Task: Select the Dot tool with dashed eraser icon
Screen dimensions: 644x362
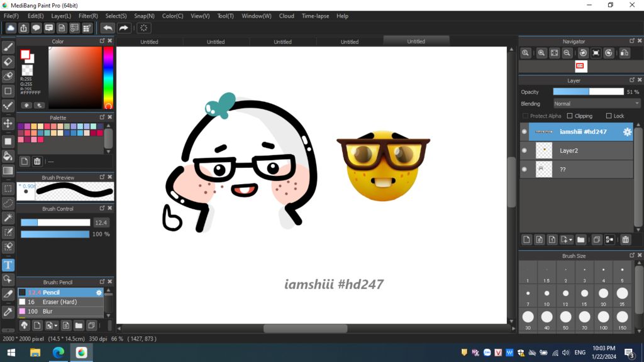Action: (x=8, y=76)
